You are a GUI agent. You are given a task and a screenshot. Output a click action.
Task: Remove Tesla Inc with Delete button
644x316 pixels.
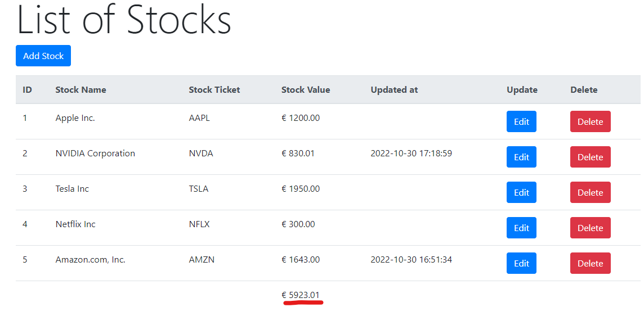(x=590, y=192)
